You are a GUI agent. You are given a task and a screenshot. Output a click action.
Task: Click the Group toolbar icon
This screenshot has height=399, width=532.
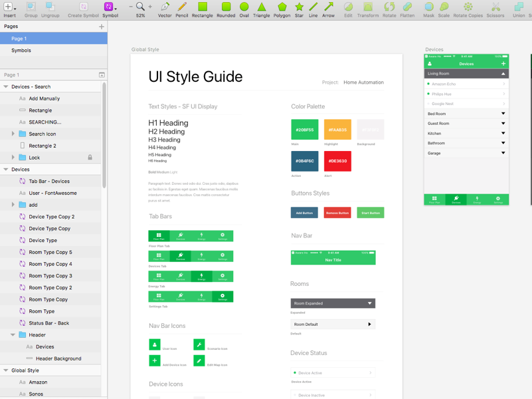(31, 7)
